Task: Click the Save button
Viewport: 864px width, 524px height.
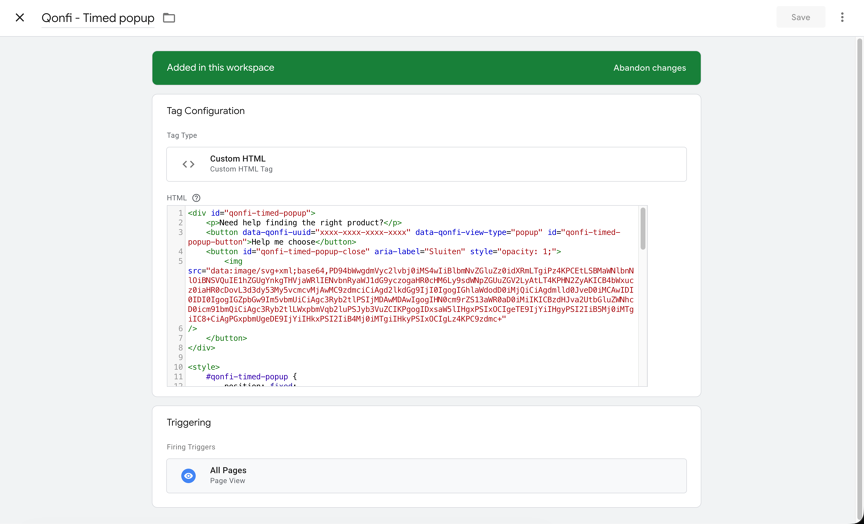Action: [801, 17]
